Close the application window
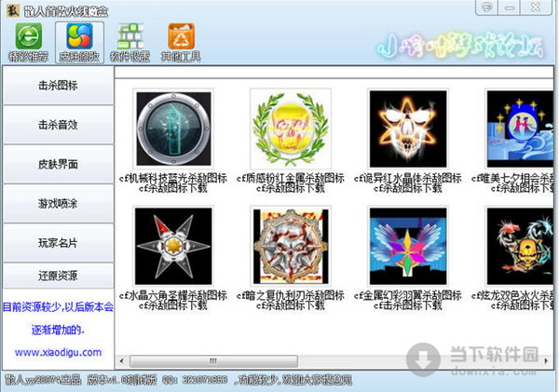 (536, 7)
